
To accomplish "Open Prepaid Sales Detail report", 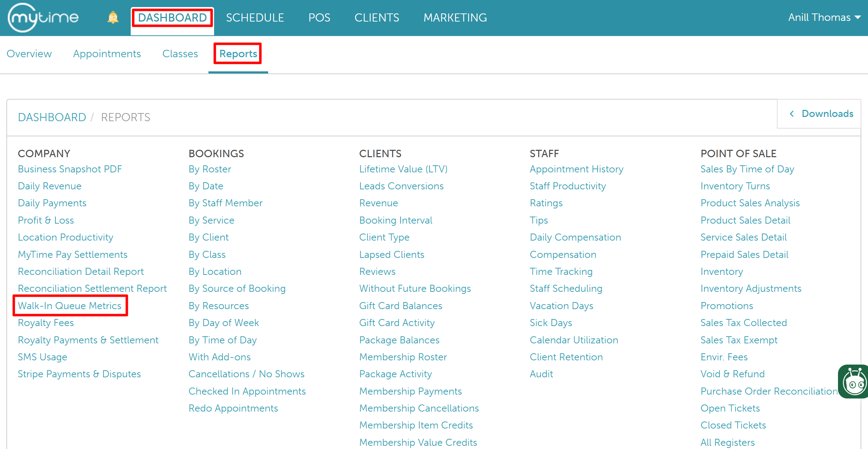I will click(x=745, y=255).
